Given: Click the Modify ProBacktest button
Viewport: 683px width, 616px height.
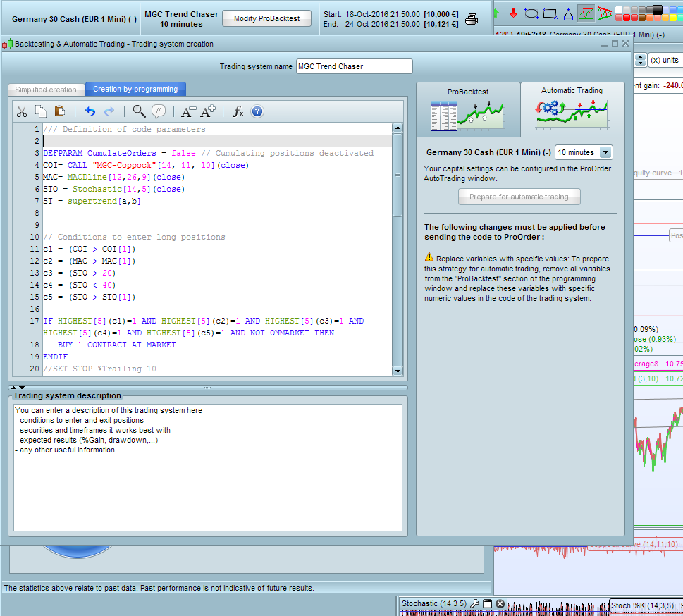Looking at the screenshot, I should pos(266,18).
